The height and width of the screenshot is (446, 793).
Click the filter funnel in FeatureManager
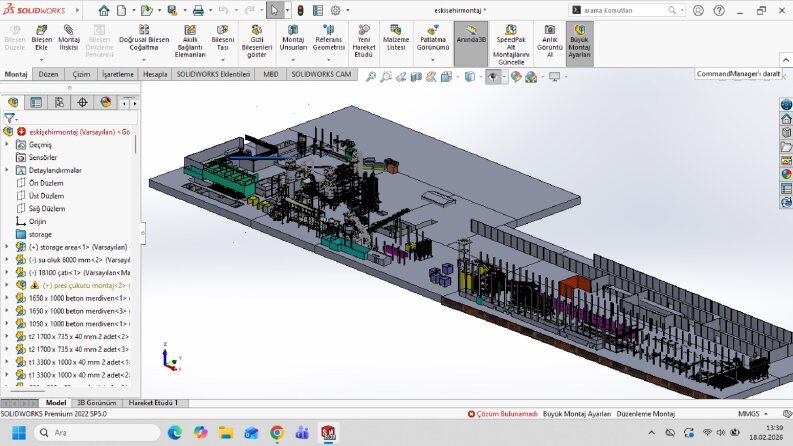click(x=9, y=119)
